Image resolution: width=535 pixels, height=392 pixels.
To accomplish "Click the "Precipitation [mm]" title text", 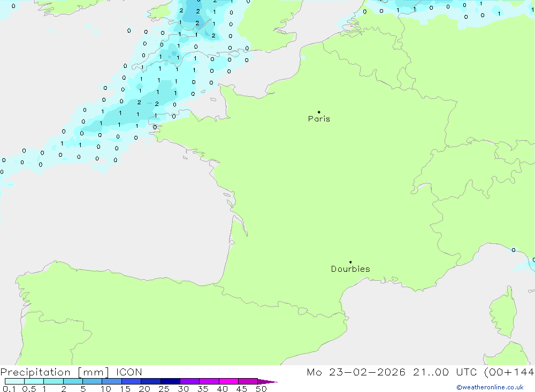I will 55,372.
